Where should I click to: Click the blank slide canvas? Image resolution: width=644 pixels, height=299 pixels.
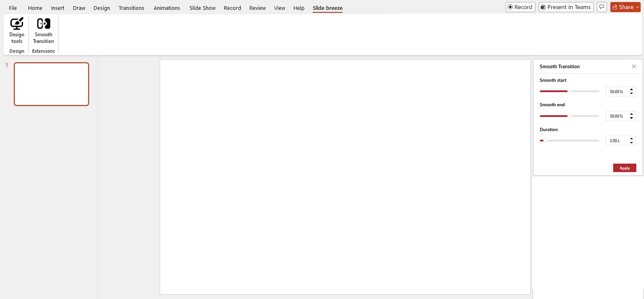pyautogui.click(x=345, y=177)
